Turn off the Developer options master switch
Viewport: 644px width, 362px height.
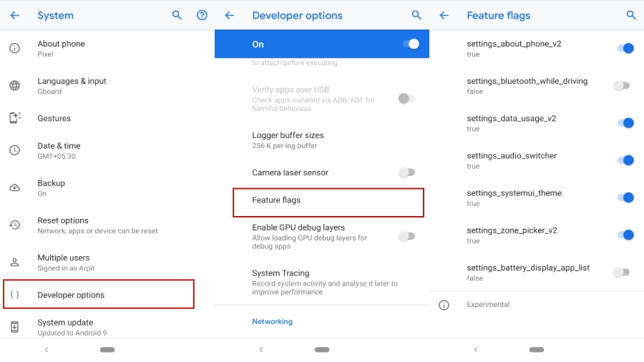click(410, 44)
